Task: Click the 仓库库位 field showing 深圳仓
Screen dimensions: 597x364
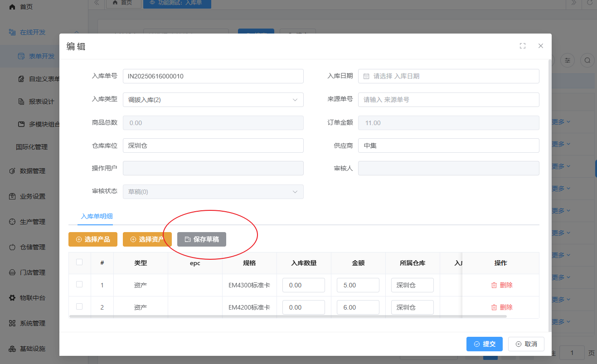Action: click(x=213, y=146)
